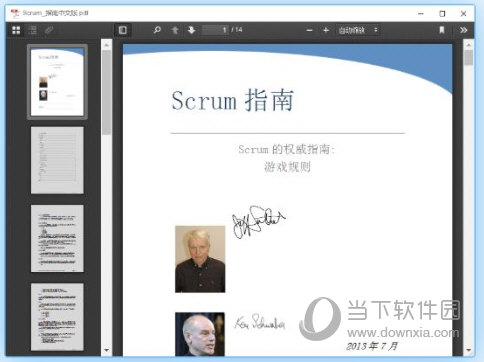Show document outline in sidebar

coord(33,30)
